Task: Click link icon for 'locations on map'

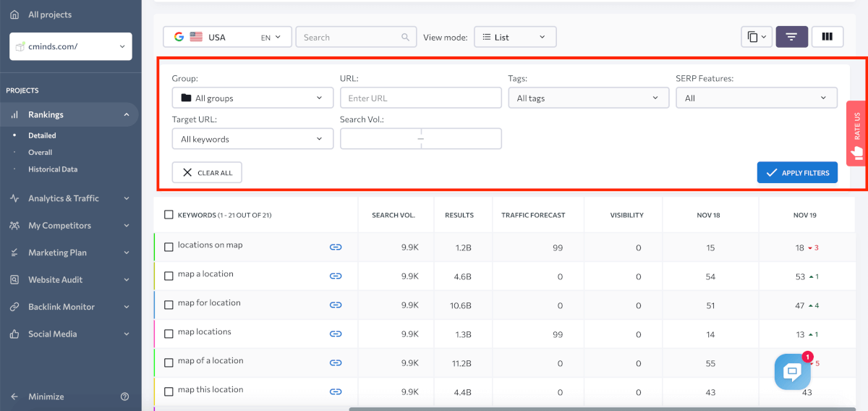Action: [x=336, y=247]
